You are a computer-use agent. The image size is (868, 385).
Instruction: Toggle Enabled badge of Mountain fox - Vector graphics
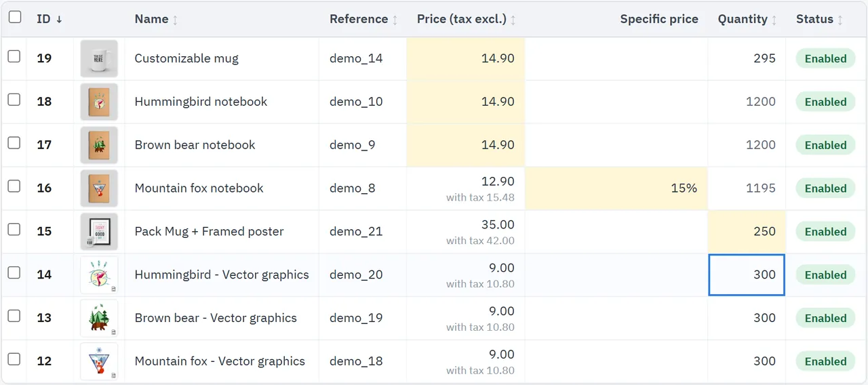tap(825, 361)
